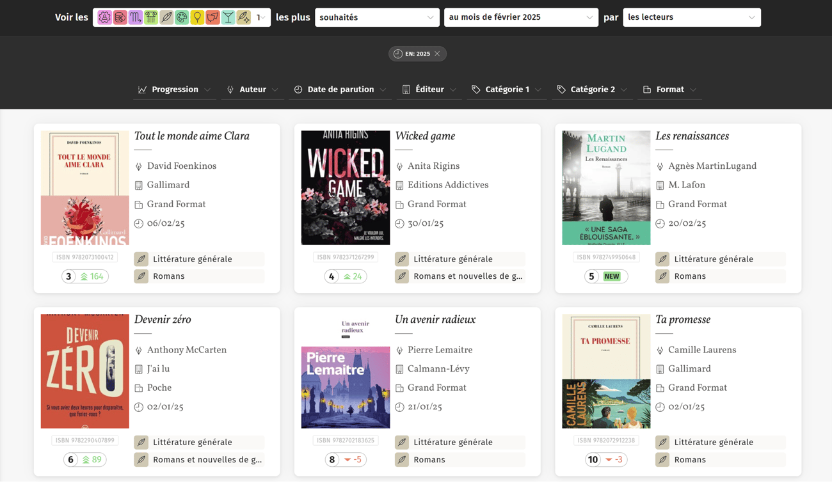Click the Catégorie 1 tag icon
832x504 pixels.
tap(476, 90)
